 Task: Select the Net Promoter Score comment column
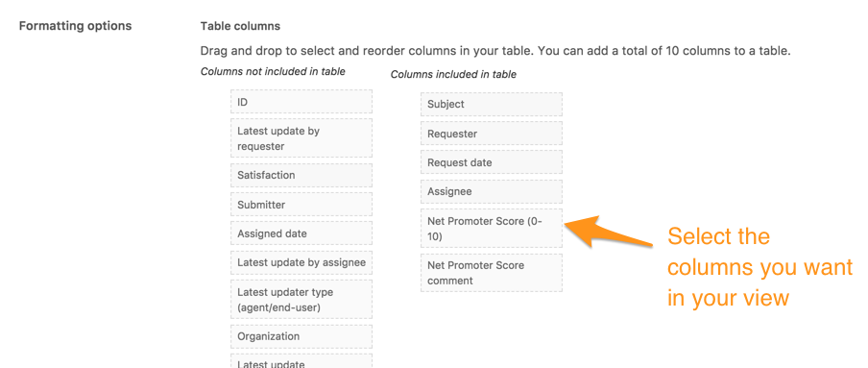point(491,273)
